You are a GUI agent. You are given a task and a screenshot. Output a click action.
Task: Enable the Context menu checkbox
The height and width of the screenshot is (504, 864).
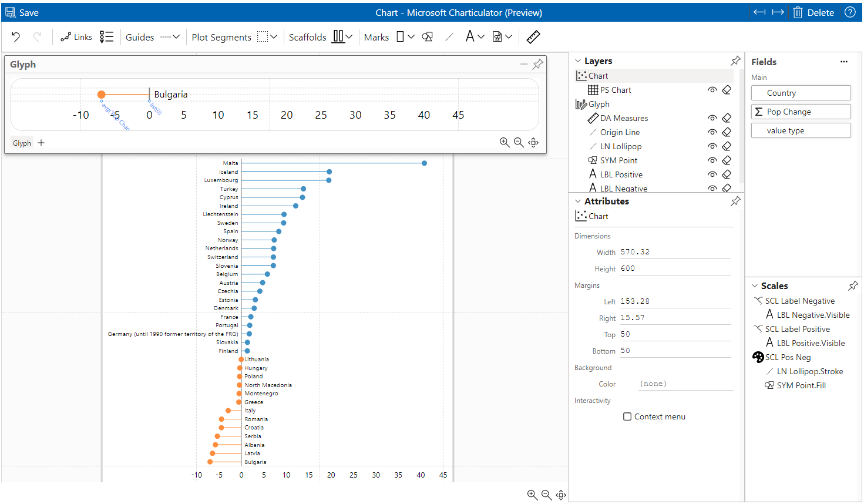(x=627, y=416)
